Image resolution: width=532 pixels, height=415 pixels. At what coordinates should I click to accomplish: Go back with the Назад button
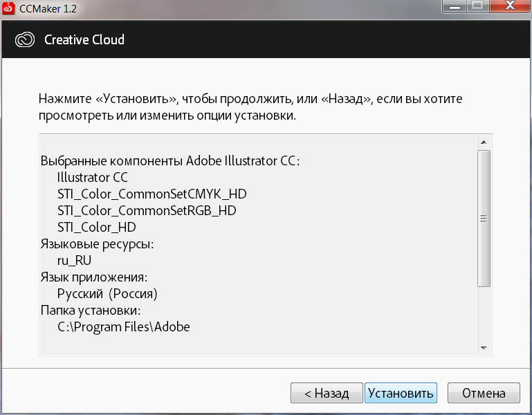pyautogui.click(x=327, y=393)
